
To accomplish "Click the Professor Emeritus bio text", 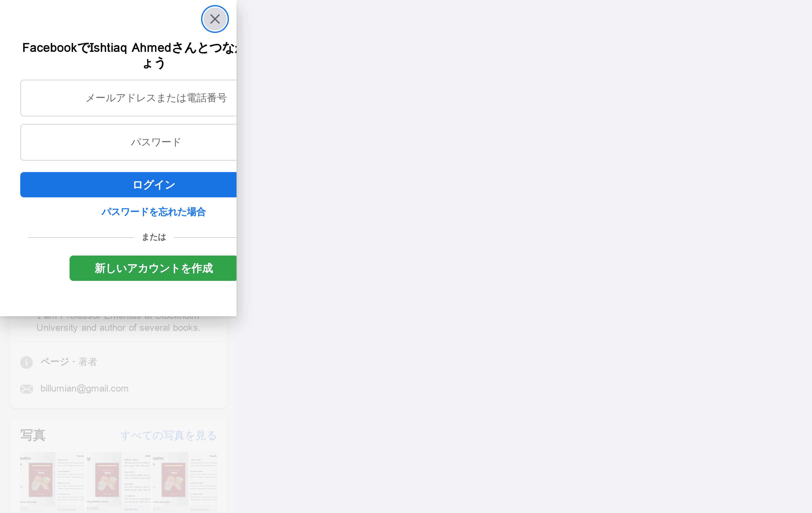I will pos(118,327).
